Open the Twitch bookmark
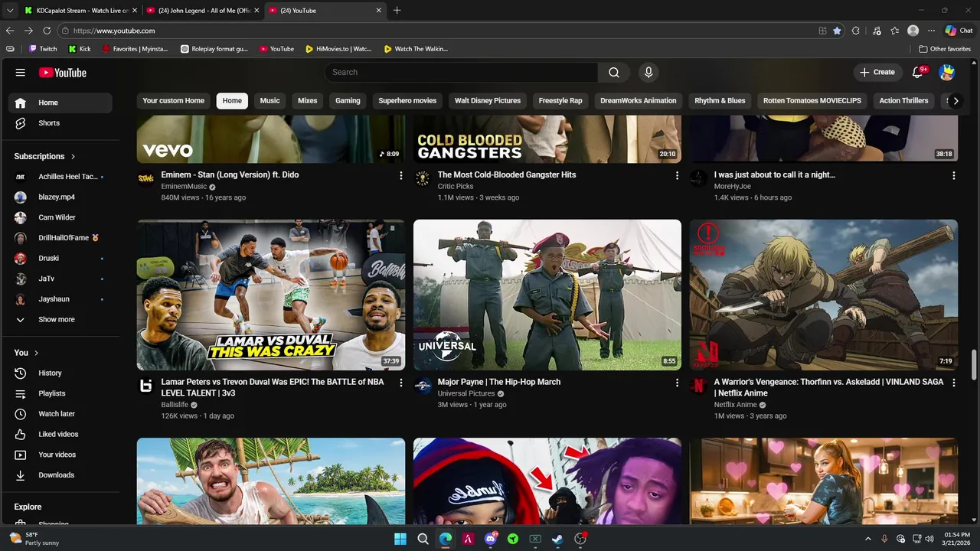 coord(43,49)
